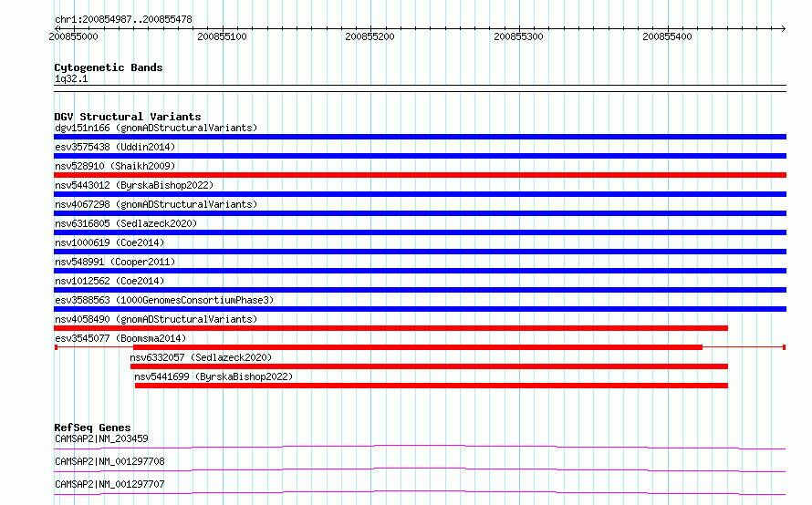Click the Cytogenetic Bands track title
The image size is (812, 505).
point(109,67)
